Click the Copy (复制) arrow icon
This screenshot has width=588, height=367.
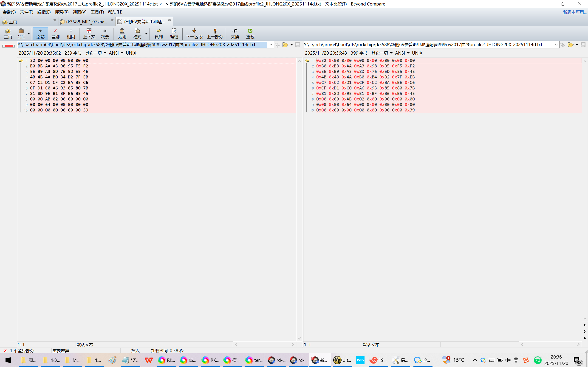tap(158, 33)
